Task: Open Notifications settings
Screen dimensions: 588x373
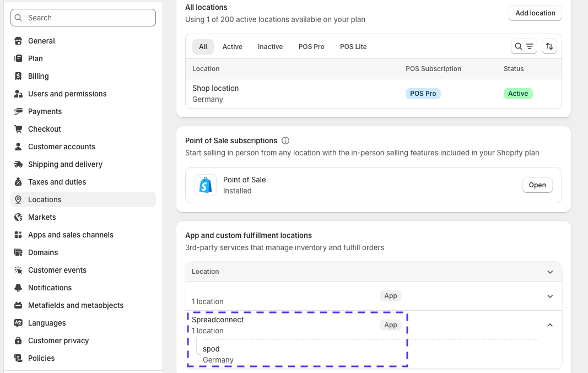Action: click(83, 288)
